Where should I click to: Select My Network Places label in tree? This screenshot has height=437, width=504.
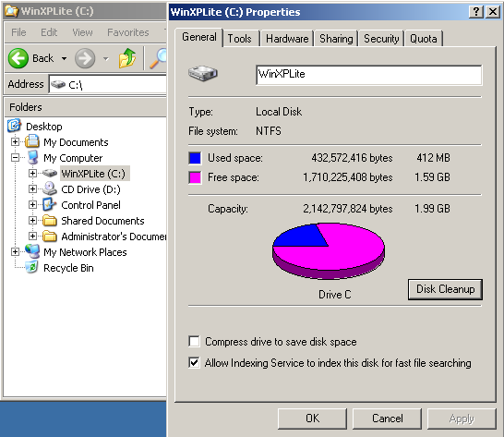pos(85,252)
